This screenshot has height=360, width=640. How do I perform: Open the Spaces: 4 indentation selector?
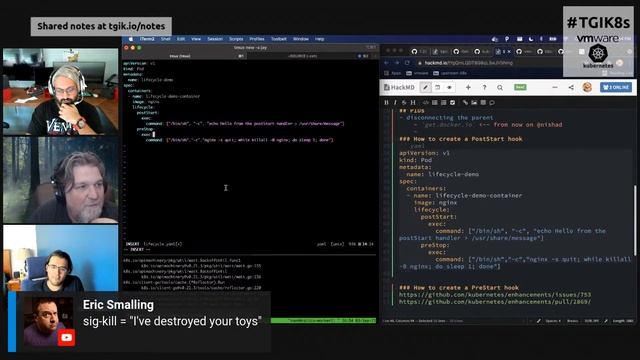click(553, 321)
